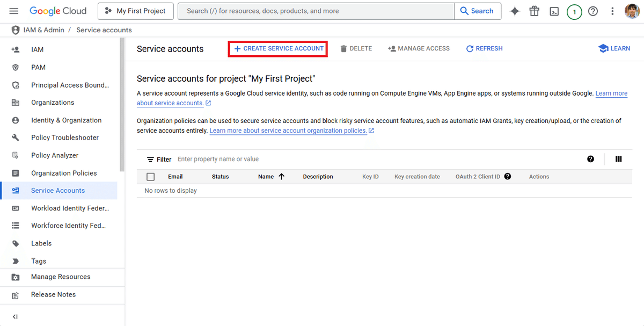This screenshot has width=644, height=326.
Task: Open the user account avatar
Action: click(632, 11)
